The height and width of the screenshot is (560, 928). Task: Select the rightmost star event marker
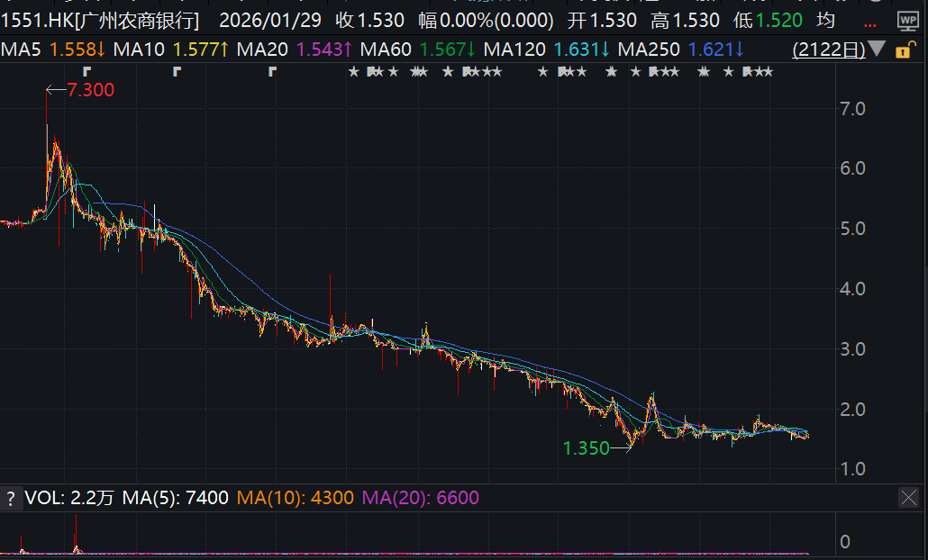click(x=766, y=71)
